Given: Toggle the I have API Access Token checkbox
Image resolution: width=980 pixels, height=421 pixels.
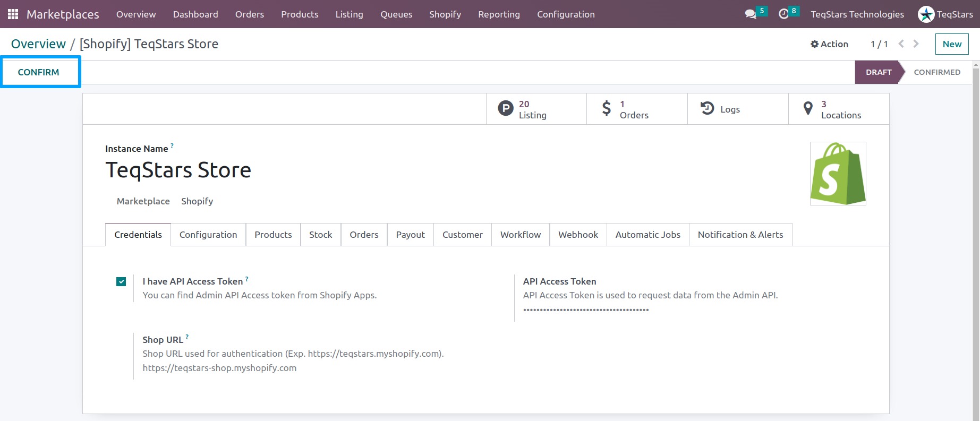Looking at the screenshot, I should [x=121, y=281].
